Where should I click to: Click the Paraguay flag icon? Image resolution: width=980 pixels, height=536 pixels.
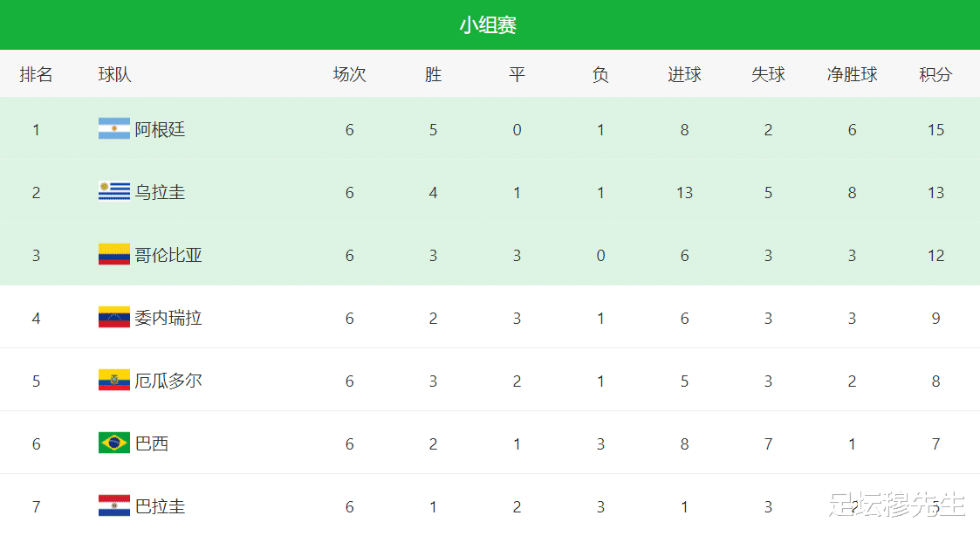pos(114,506)
